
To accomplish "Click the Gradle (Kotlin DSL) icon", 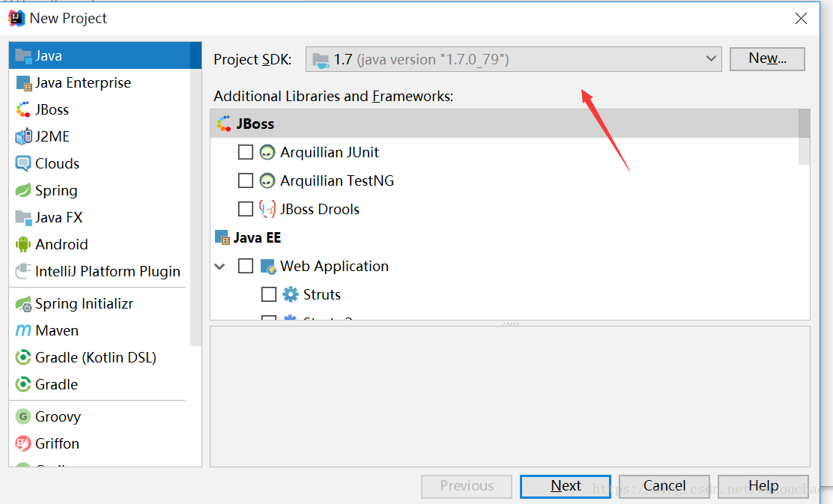I will [x=23, y=357].
